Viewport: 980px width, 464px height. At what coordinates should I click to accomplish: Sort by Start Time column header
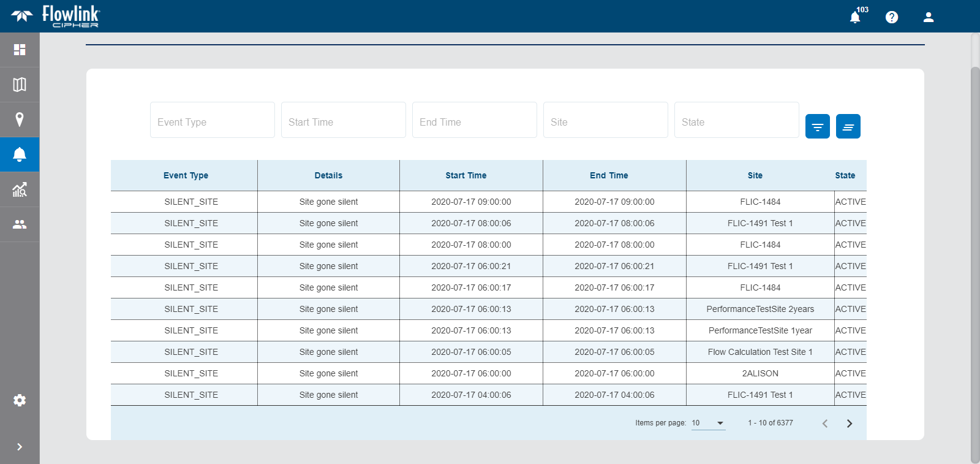[466, 175]
